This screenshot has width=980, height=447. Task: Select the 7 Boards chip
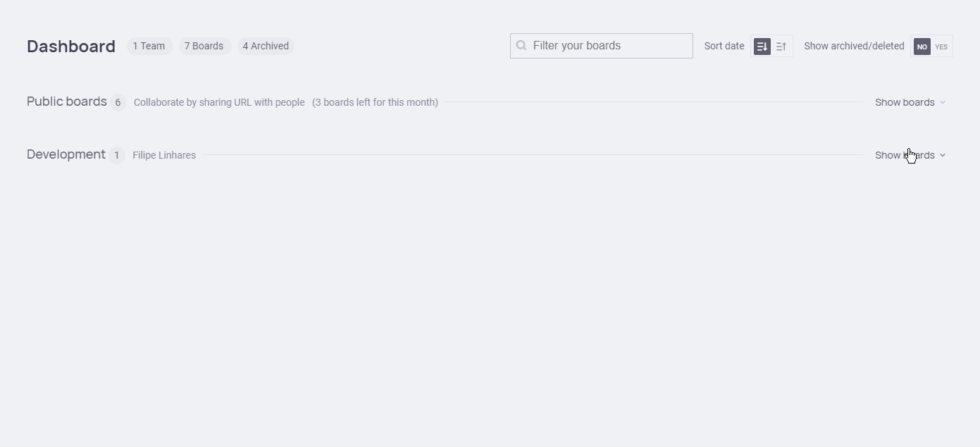[x=204, y=46]
